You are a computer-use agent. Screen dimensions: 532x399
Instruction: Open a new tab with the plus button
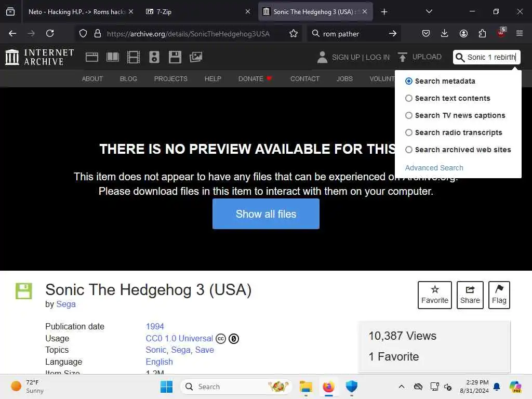coord(384,12)
